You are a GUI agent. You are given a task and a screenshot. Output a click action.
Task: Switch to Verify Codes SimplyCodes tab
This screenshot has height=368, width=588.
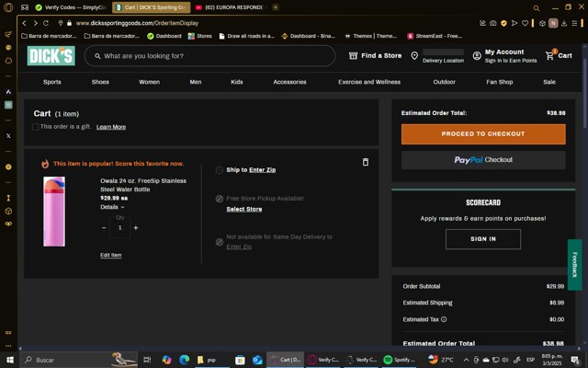(x=72, y=7)
